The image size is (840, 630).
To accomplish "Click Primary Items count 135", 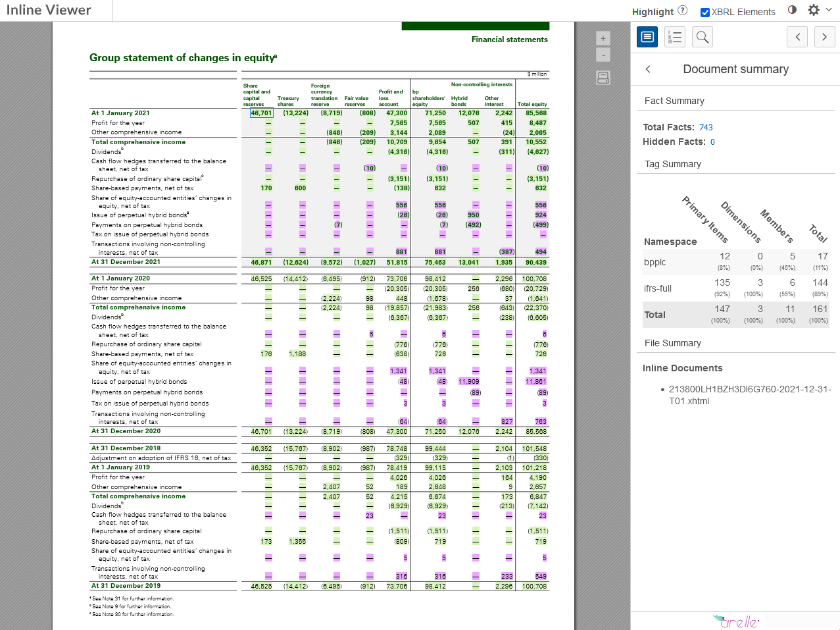I will (x=722, y=282).
